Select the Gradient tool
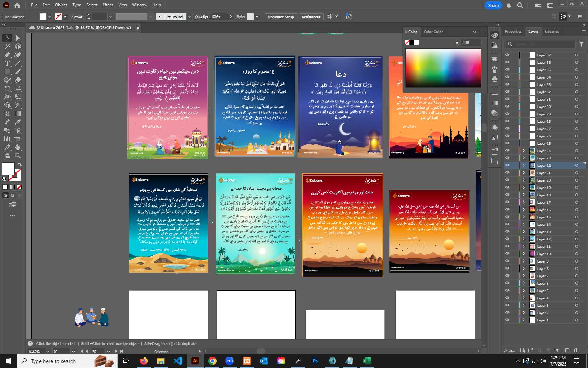Viewport: 588px width, 368px height. [x=18, y=114]
